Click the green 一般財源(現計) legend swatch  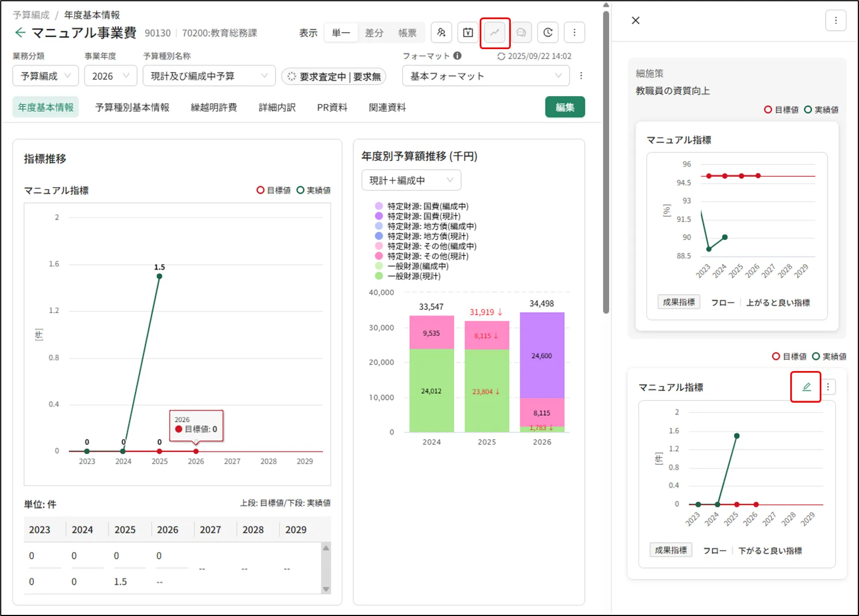pos(379,276)
